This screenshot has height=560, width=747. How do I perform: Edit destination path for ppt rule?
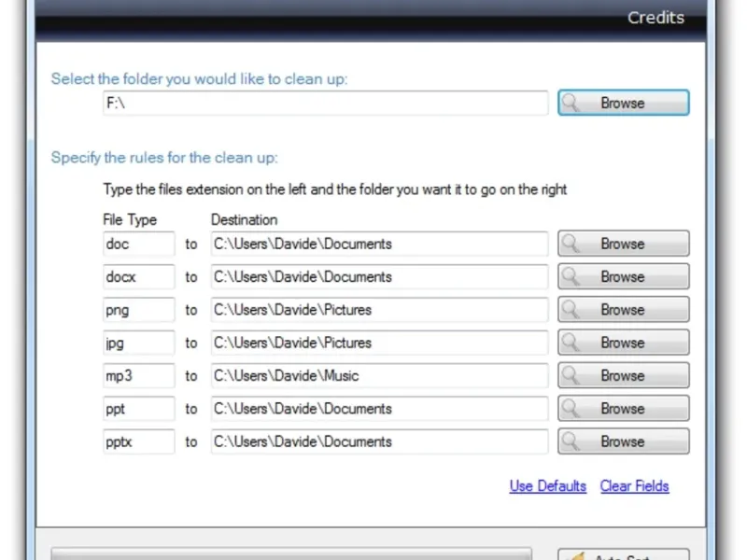pyautogui.click(x=379, y=409)
